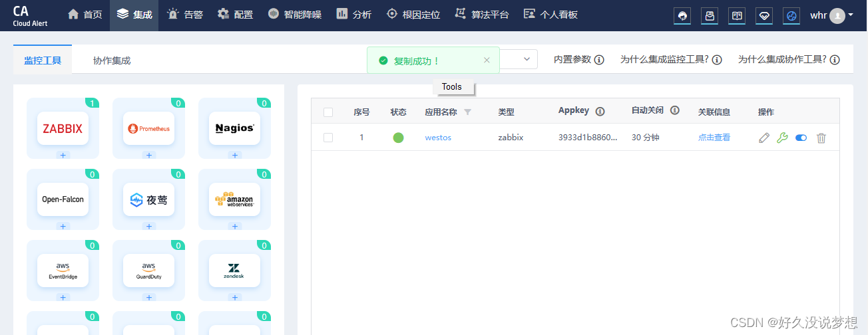Open 个人看板 in top navigation
Screen dimensions: 868x335
[x=550, y=14]
